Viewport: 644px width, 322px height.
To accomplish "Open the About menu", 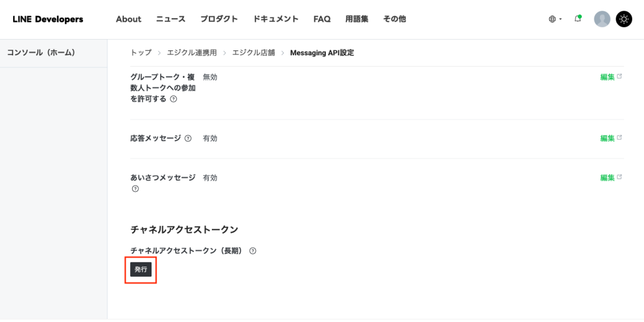I will pos(128,19).
